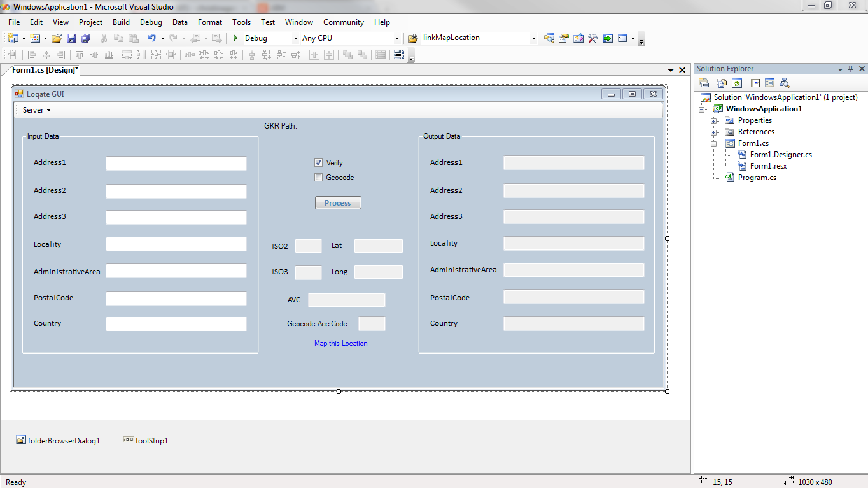
Task: Select Program.cs in Solution Explorer
Action: coord(757,178)
